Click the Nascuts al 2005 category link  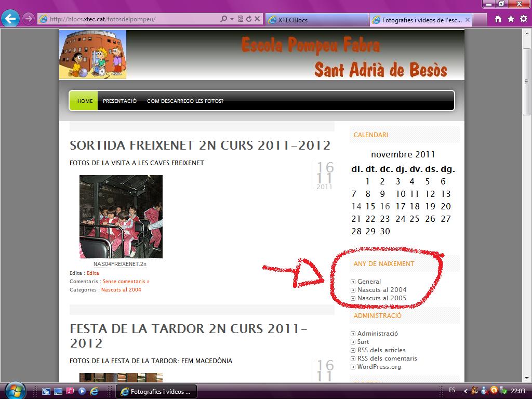coord(382,298)
